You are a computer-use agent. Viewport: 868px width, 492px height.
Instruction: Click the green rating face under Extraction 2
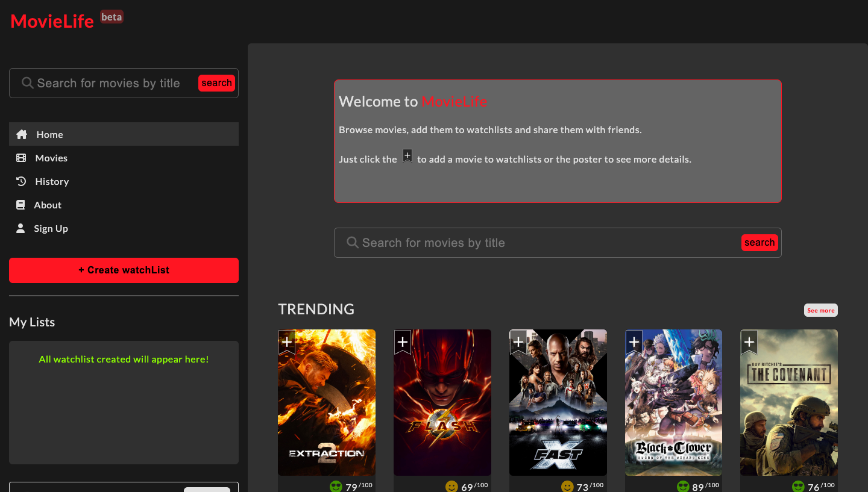click(336, 487)
